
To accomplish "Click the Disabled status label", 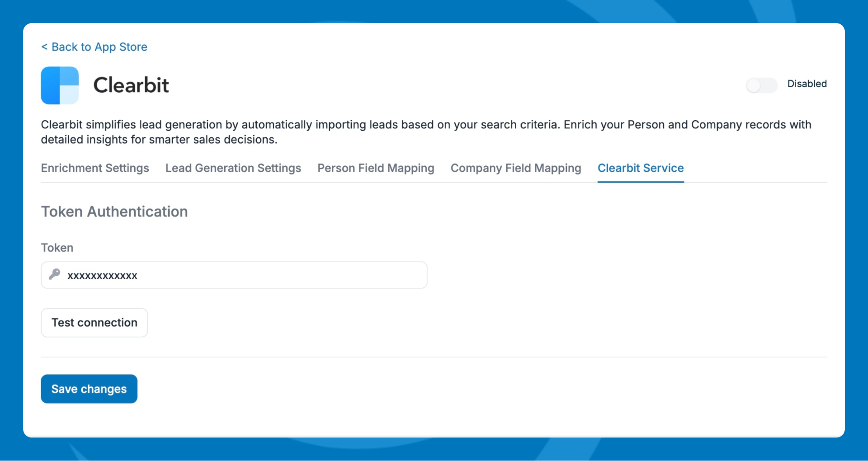I will click(807, 84).
